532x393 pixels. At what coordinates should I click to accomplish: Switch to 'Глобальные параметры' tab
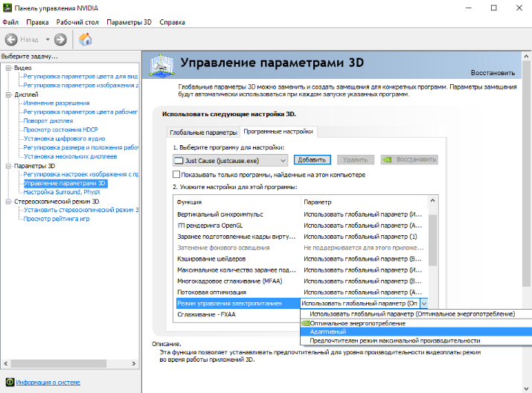click(x=202, y=132)
